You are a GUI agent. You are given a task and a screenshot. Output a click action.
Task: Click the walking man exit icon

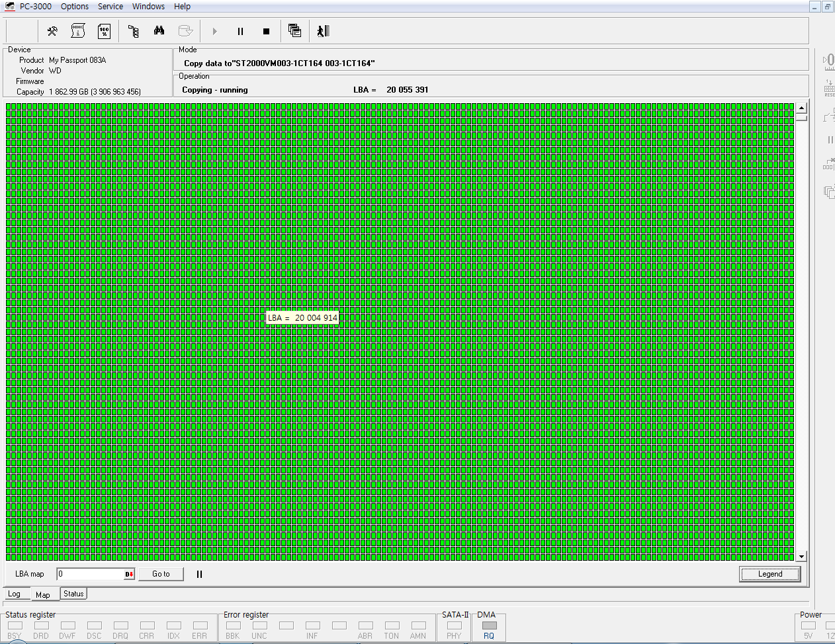pos(323,31)
